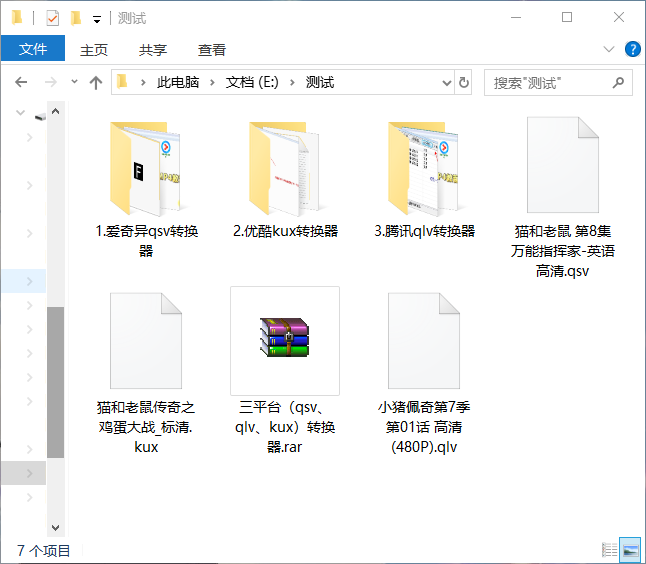Image resolution: width=646 pixels, height=564 pixels.
Task: Minimize the 测试 Explorer window
Action: click(x=516, y=18)
